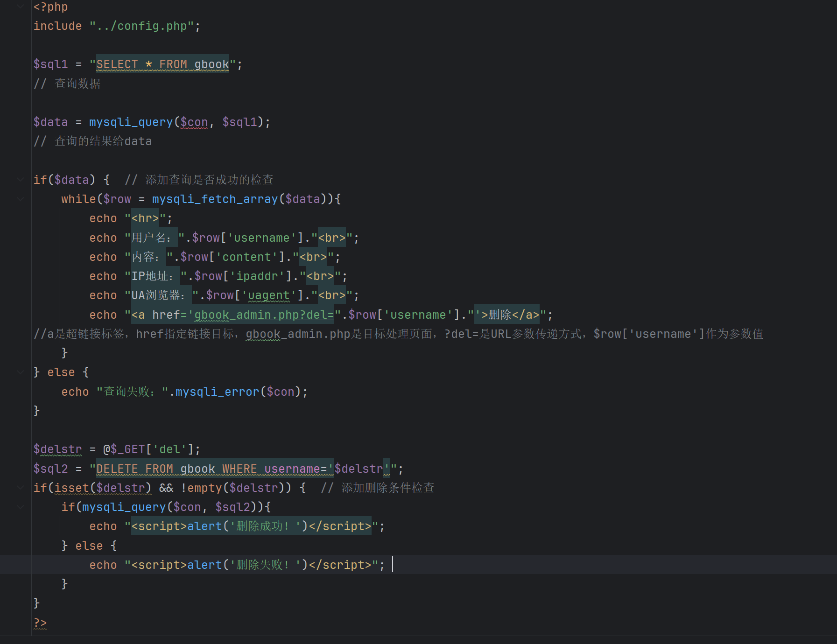This screenshot has height=644, width=837.
Task: Click the '删除成功！' alert string
Action: [265, 526]
